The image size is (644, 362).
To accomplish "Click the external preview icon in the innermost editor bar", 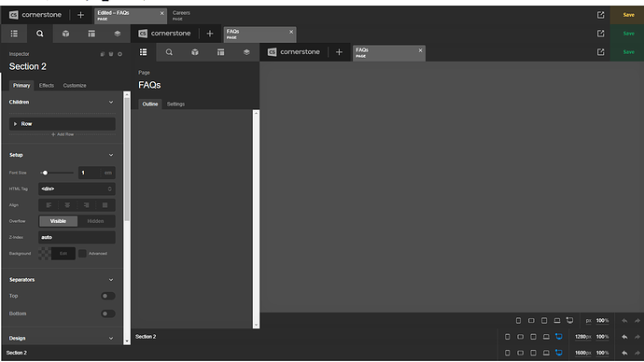I will pos(600,52).
